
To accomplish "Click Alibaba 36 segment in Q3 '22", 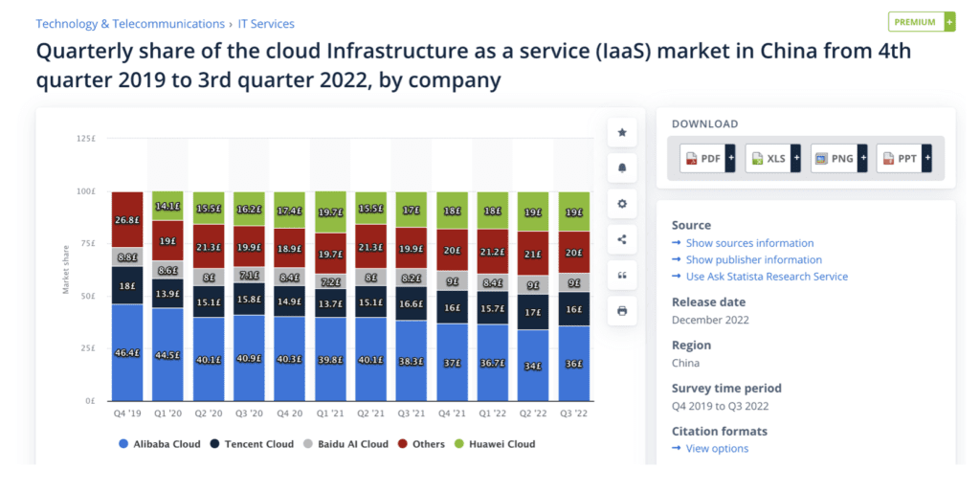I will tap(574, 363).
